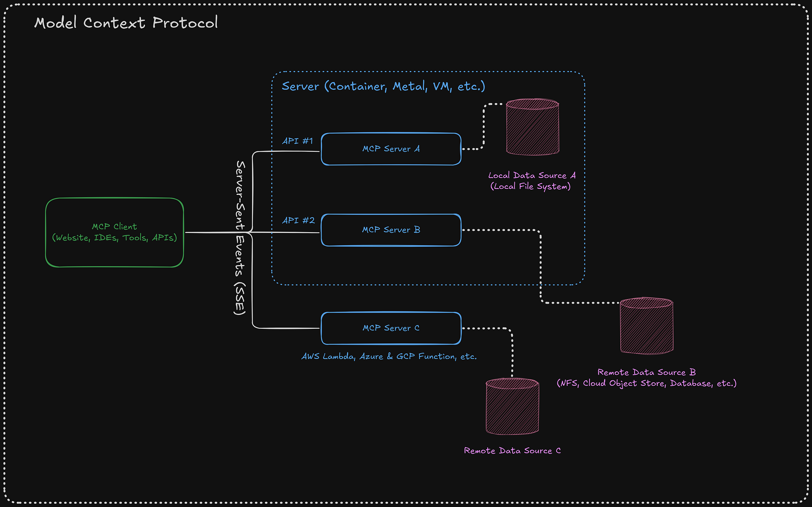Click the Remote Data Source B cylinder

tap(646, 325)
